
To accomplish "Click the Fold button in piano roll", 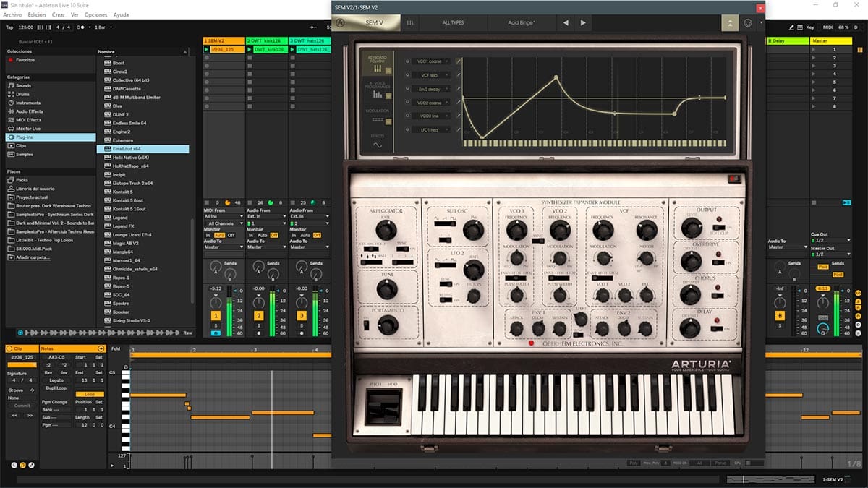I will 116,348.
